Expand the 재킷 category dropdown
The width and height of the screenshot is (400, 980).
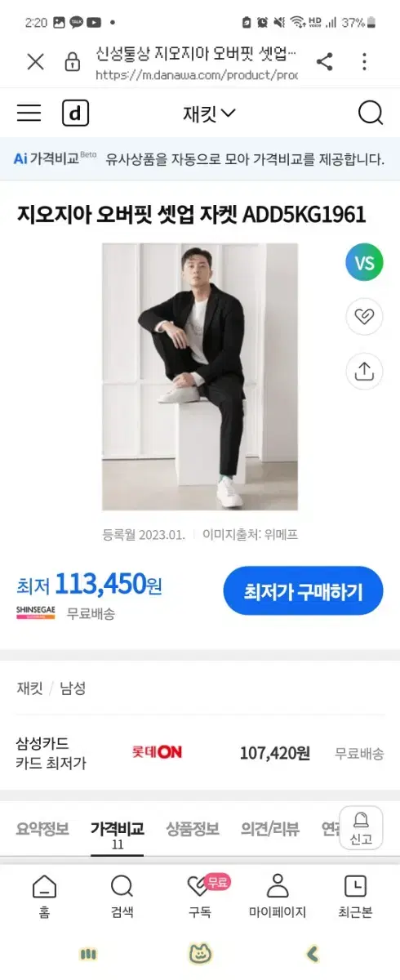[x=209, y=114]
